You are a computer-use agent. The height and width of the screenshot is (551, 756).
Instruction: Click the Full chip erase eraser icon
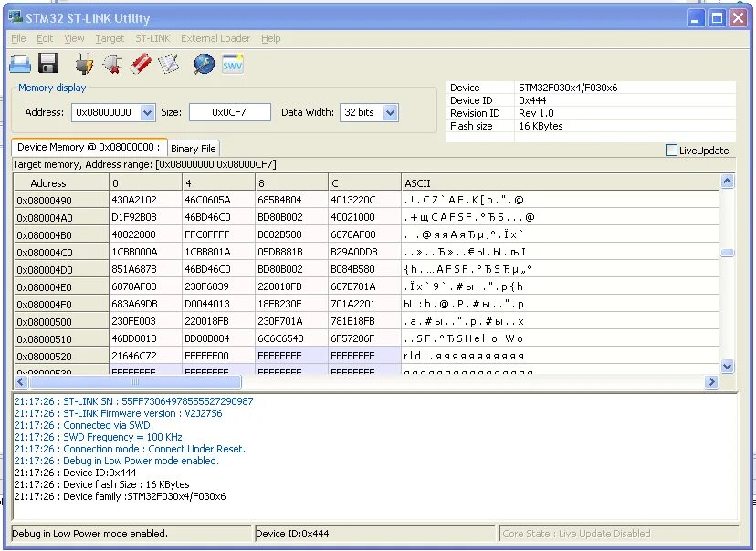[x=141, y=64]
